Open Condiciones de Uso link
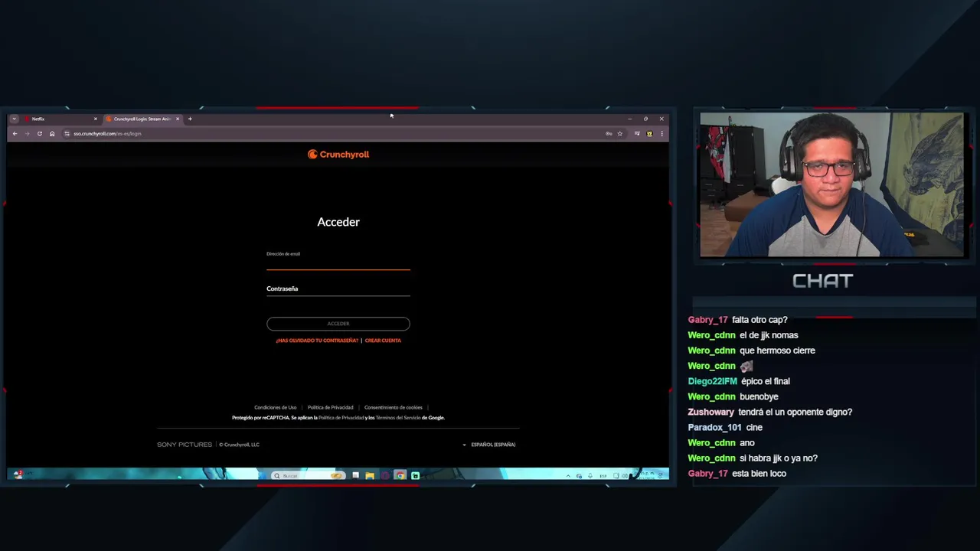Screen dimensions: 980x551 point(276,407)
